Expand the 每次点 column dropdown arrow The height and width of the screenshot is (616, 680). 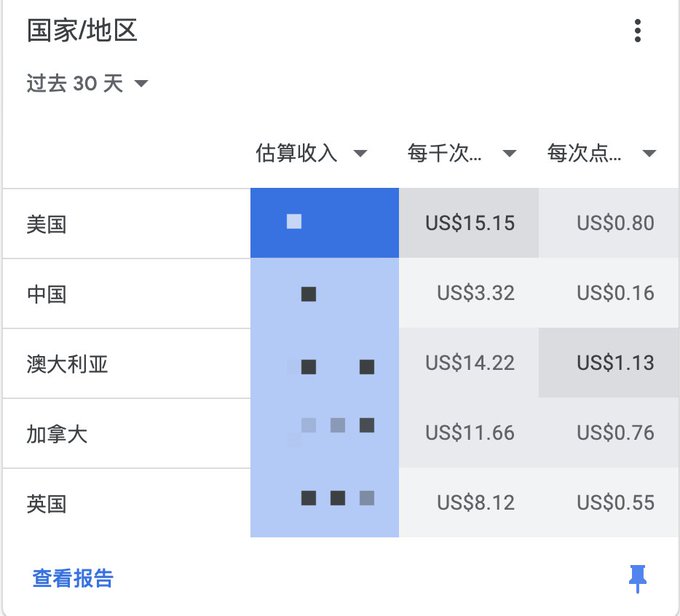[649, 153]
